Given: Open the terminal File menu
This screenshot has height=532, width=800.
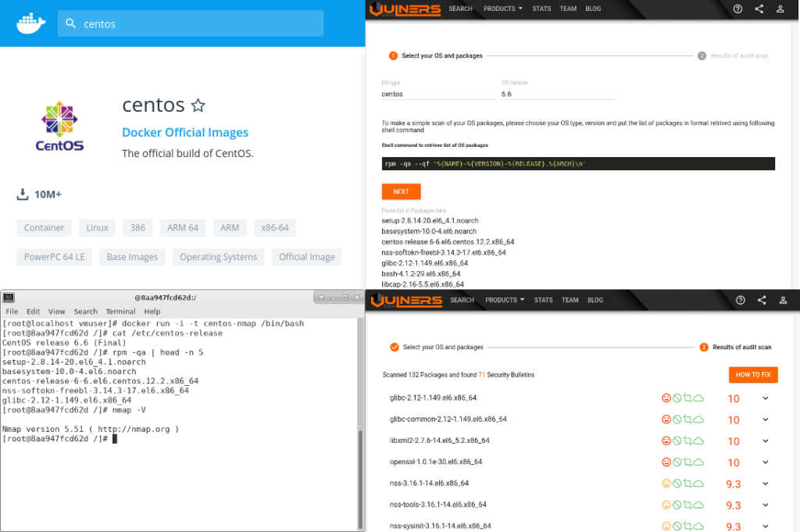Looking at the screenshot, I should [12, 311].
